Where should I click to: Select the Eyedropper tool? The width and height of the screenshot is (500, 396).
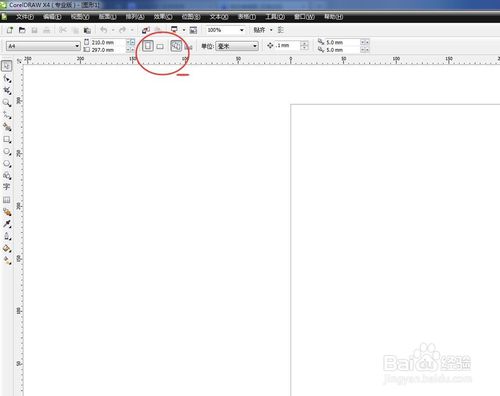coord(7,224)
